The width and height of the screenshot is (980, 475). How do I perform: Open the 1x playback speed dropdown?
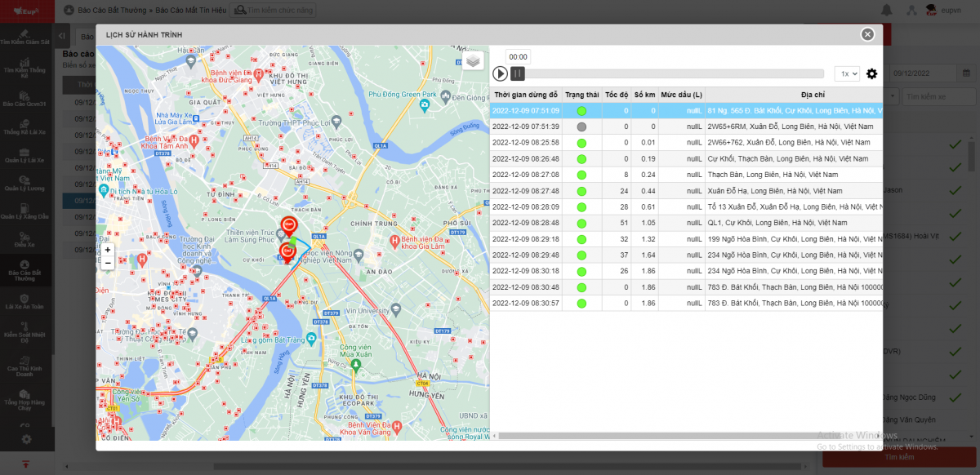pos(847,73)
